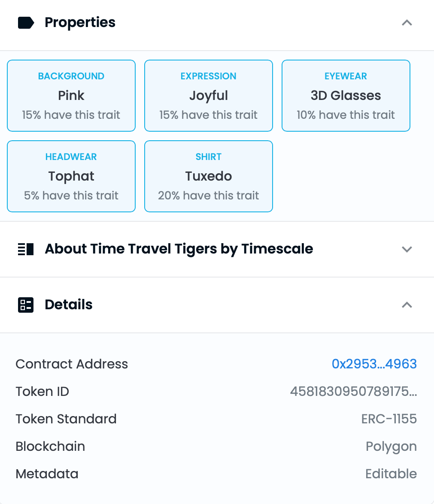Choose the Shirt Tuxedo trait card
The height and width of the screenshot is (504, 434).
point(209,176)
